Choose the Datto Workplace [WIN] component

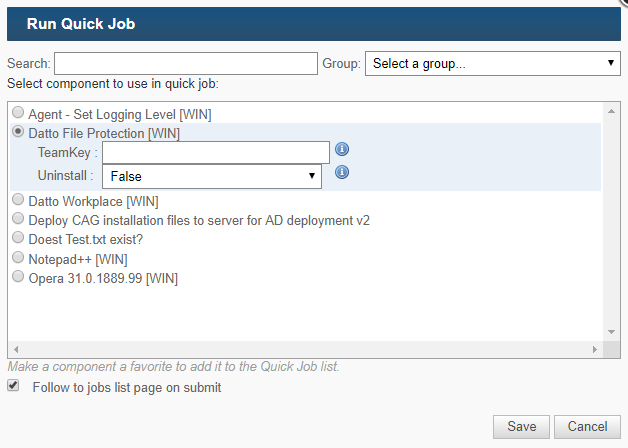(x=18, y=199)
